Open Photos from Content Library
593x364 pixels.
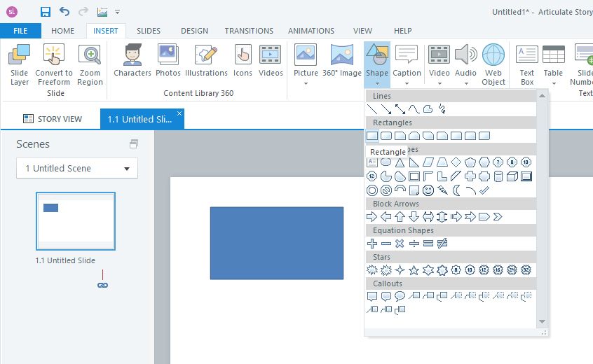168,60
